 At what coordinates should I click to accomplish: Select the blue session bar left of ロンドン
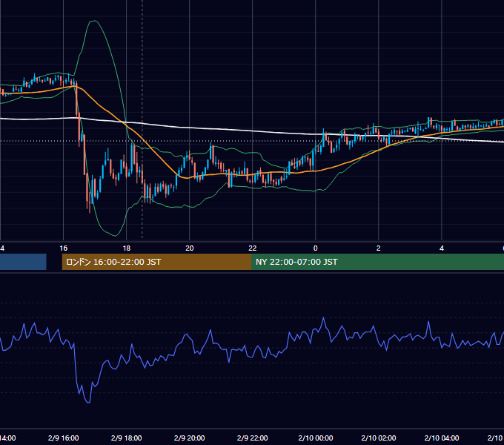click(23, 262)
